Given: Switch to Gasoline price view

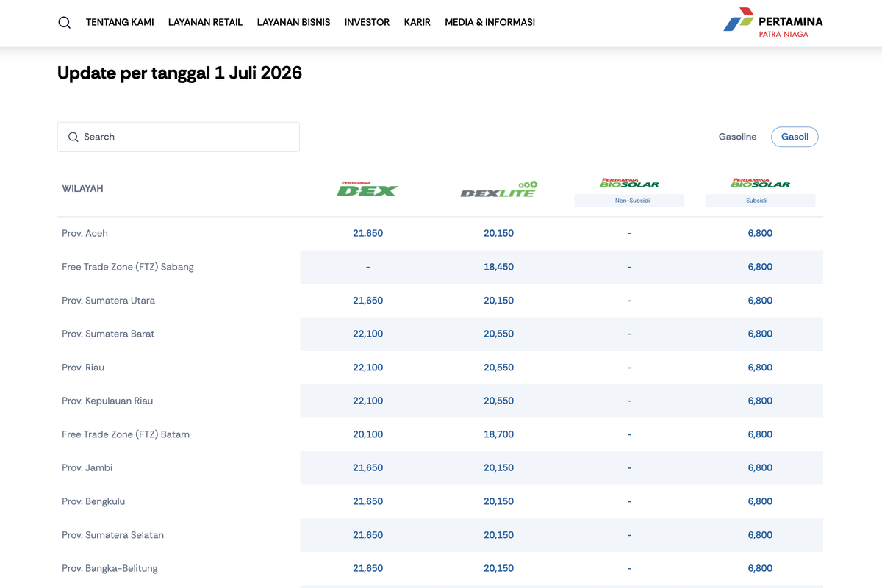Looking at the screenshot, I should 737,137.
